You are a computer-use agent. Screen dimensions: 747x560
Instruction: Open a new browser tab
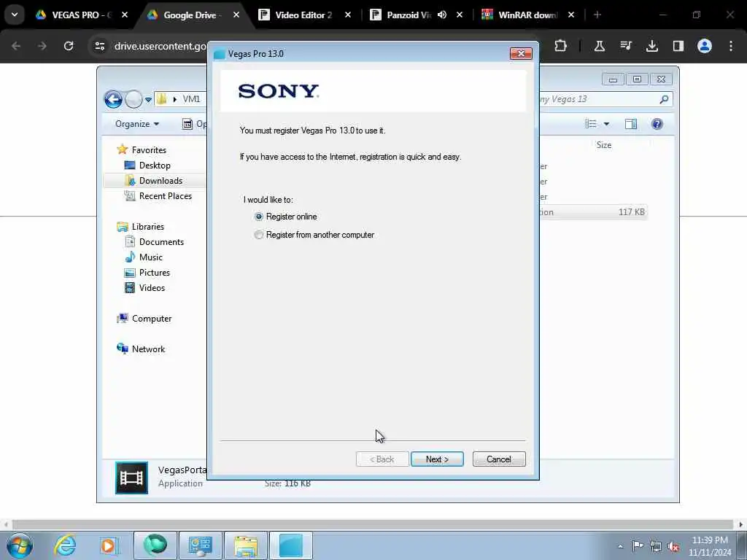pos(597,15)
